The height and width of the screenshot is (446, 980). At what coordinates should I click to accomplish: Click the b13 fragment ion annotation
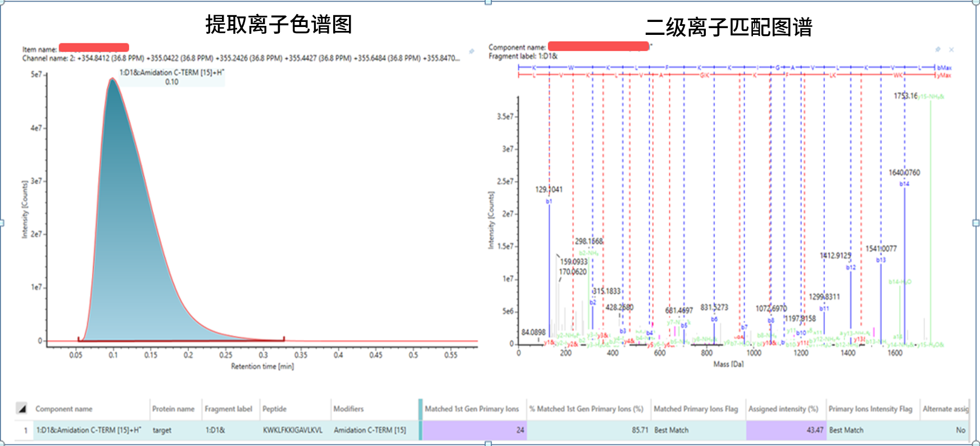[881, 260]
